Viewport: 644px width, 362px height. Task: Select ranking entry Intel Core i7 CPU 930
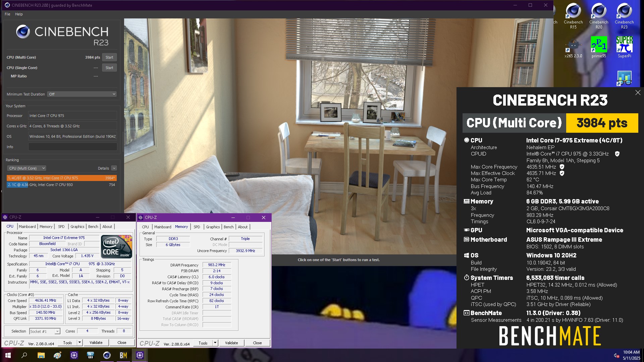click(x=62, y=185)
